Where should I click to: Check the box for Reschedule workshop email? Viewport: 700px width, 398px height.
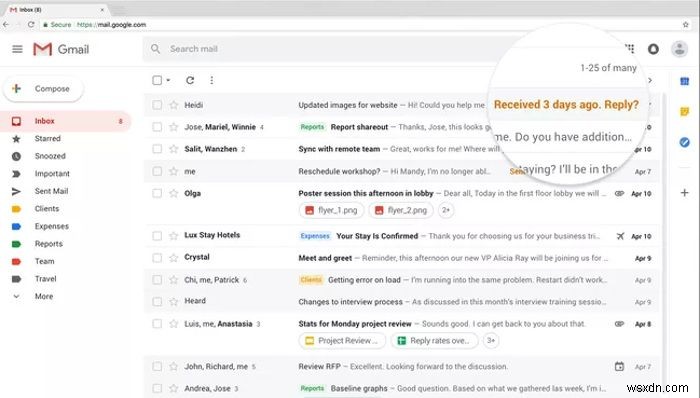pos(157,171)
